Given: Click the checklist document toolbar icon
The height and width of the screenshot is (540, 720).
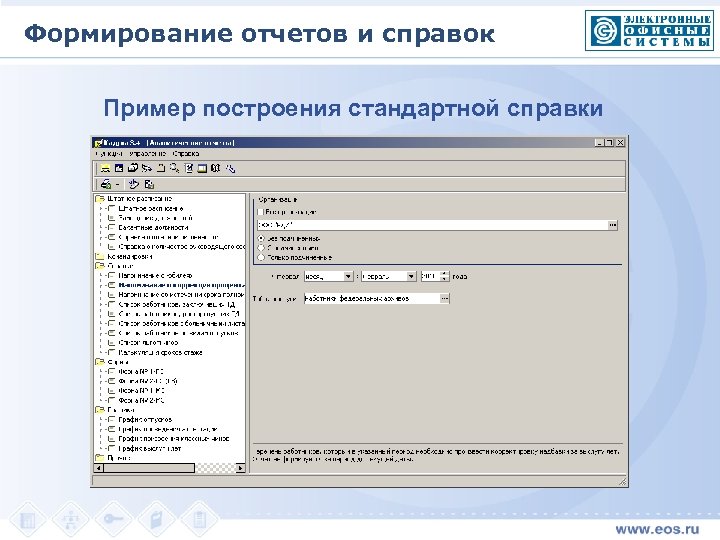Looking at the screenshot, I should 189,168.
